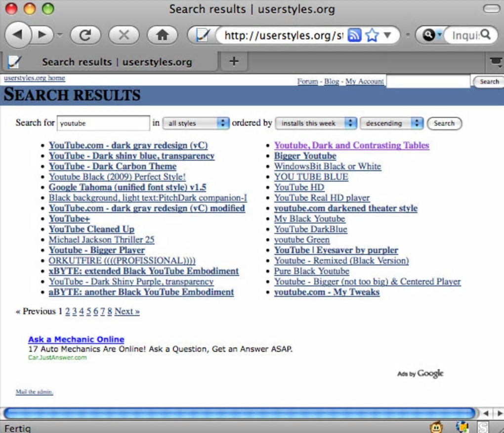
Task: Click the 'Next »' pagination link
Action: pyautogui.click(x=127, y=311)
